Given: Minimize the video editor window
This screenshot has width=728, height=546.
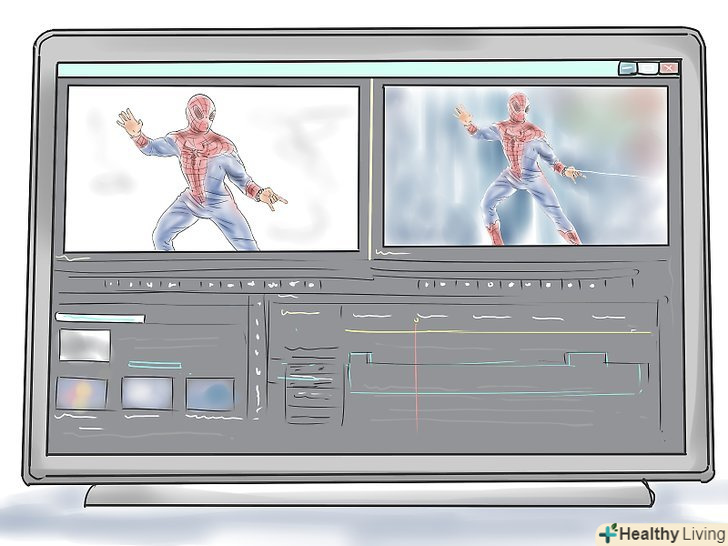Looking at the screenshot, I should (x=628, y=69).
